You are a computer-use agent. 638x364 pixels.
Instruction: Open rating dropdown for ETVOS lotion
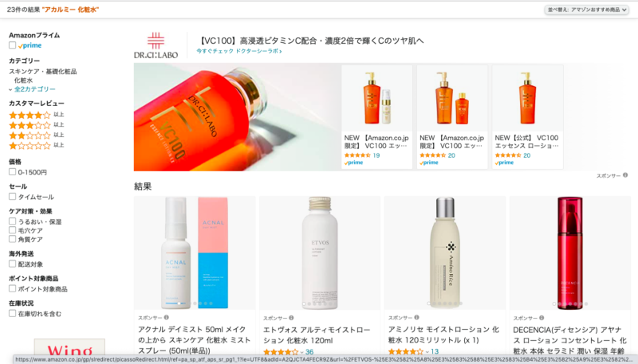point(301,352)
